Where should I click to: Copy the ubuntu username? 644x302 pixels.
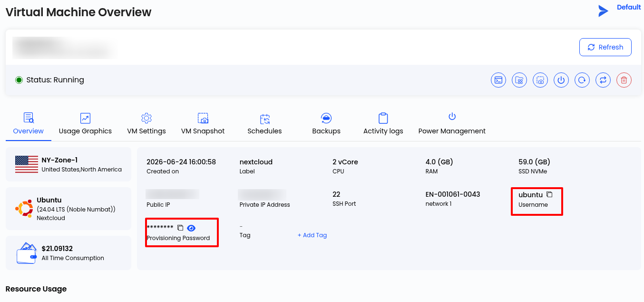549,194
